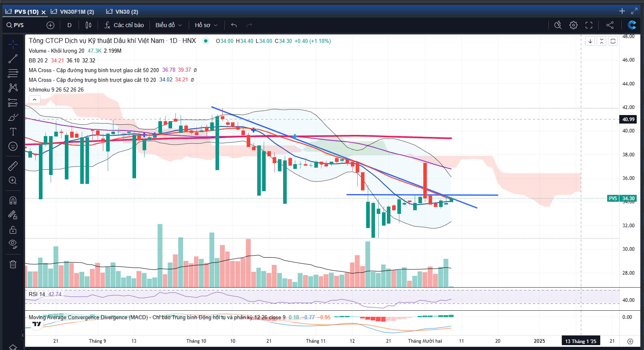Select the horizontal blue support line
This screenshot has width=644, height=350.
[x=422, y=195]
